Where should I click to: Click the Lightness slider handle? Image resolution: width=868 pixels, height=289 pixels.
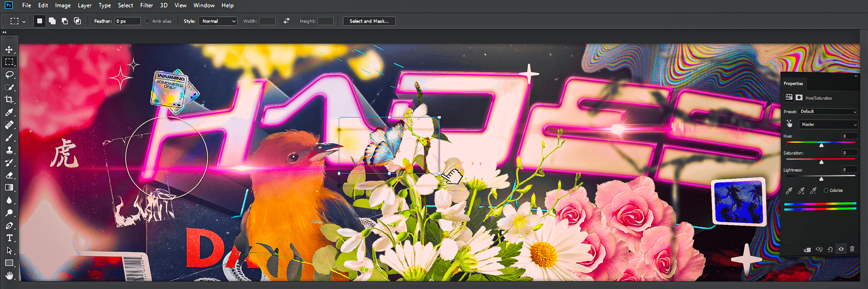tap(821, 179)
